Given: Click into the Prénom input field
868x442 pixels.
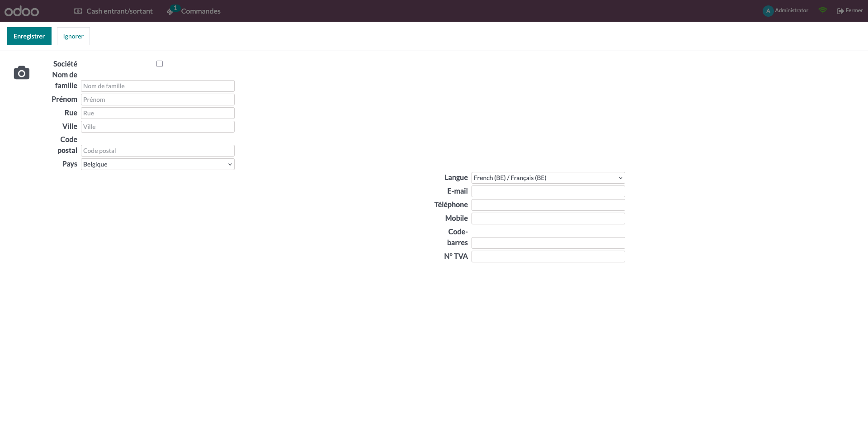Looking at the screenshot, I should 157,100.
